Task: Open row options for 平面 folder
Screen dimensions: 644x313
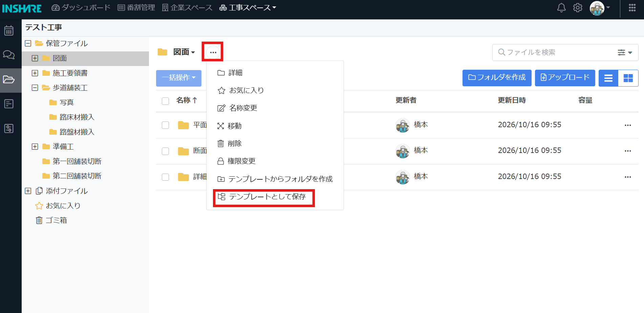Action: coord(628,125)
